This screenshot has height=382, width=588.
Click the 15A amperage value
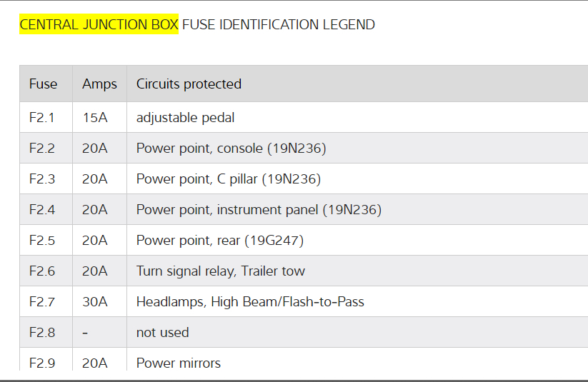point(94,118)
